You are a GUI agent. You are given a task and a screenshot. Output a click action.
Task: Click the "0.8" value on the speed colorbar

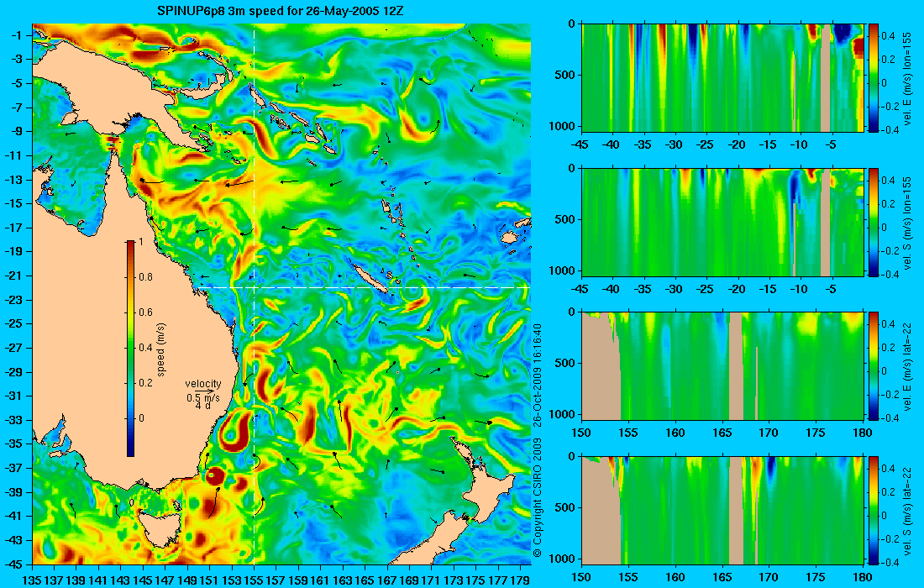tap(145, 277)
